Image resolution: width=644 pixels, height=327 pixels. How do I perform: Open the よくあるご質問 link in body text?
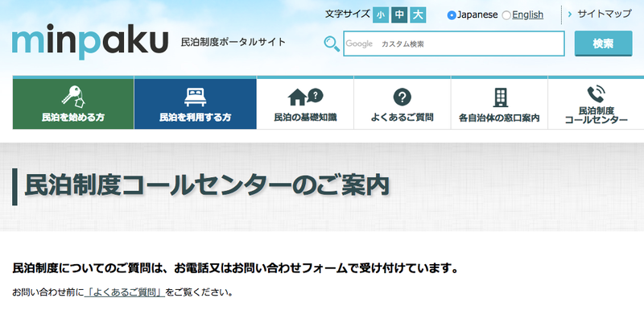125,292
